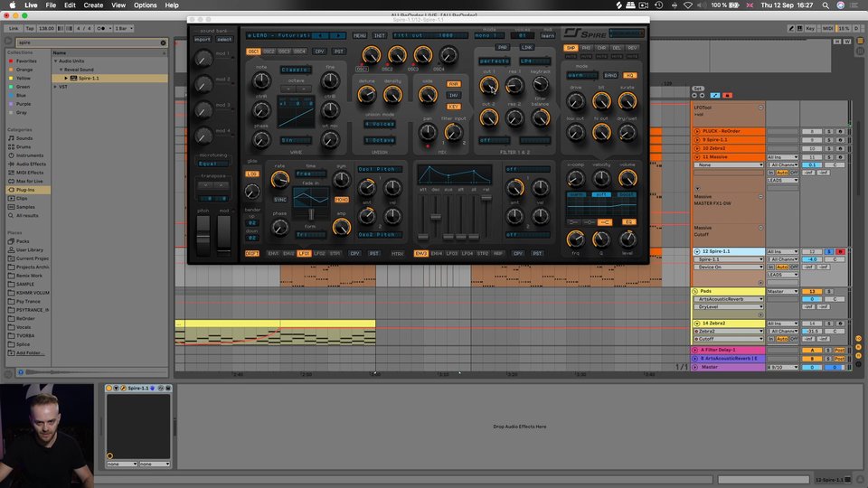Viewport: 868px width, 488px height.
Task: Click the tempo field showing 138.00
Action: [x=46, y=28]
